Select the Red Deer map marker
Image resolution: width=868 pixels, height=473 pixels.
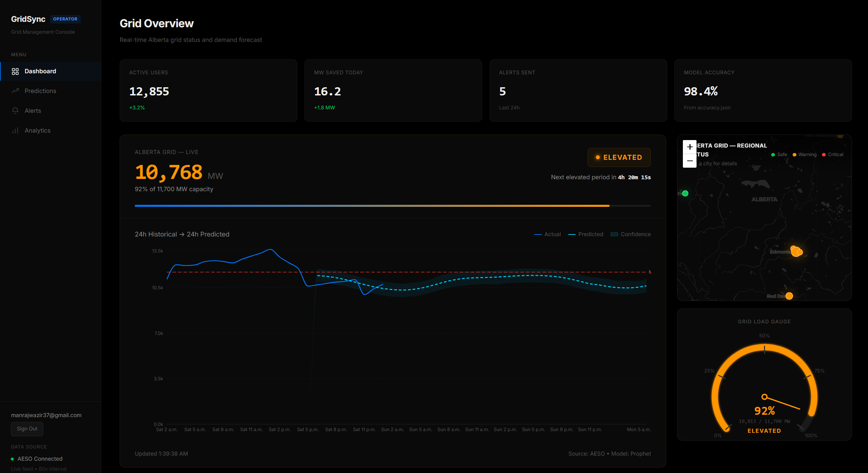tap(789, 296)
